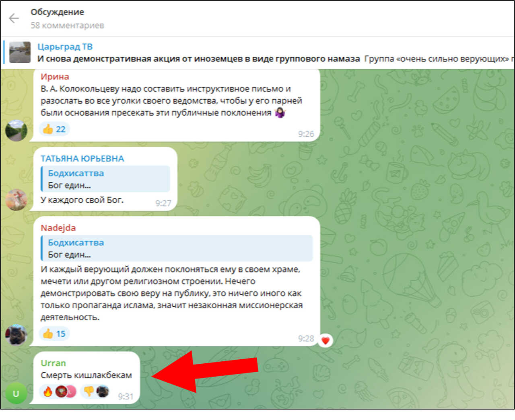Click the heart reaction beside Nadejda's comment
The height and width of the screenshot is (420, 515).
point(325,341)
